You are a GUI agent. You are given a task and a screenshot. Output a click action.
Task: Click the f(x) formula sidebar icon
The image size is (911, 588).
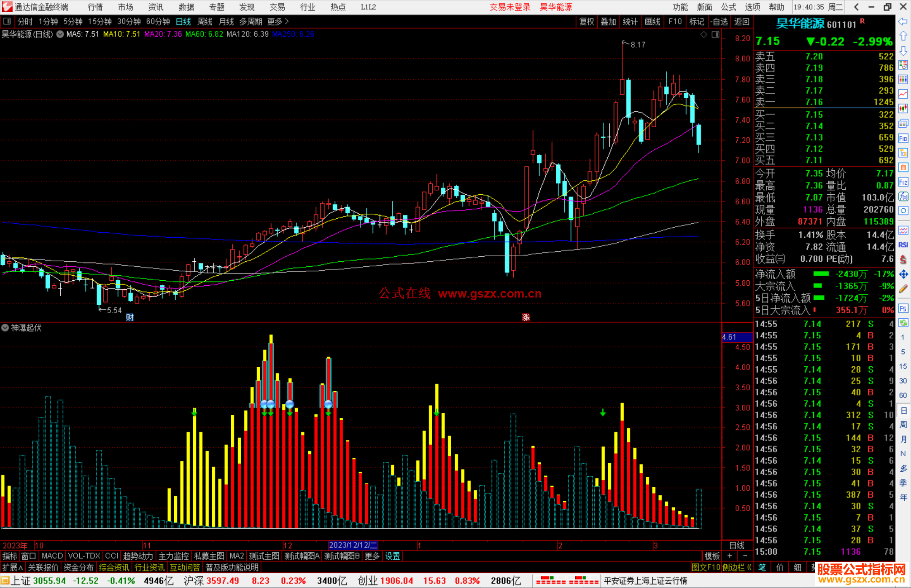903,197
